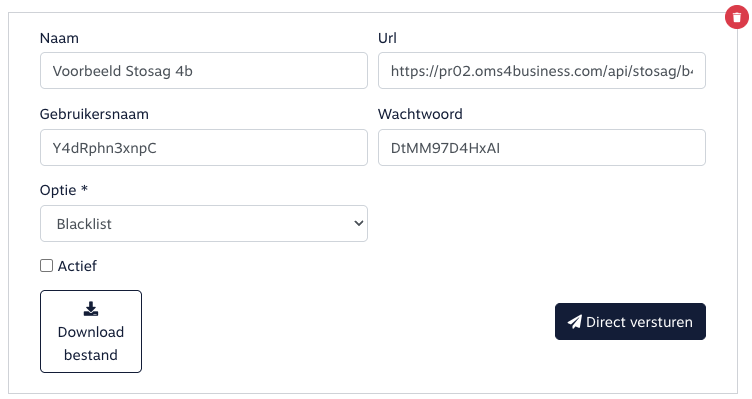Image resolution: width=752 pixels, height=399 pixels.
Task: Click the Wachtwoord label
Action: tap(420, 114)
